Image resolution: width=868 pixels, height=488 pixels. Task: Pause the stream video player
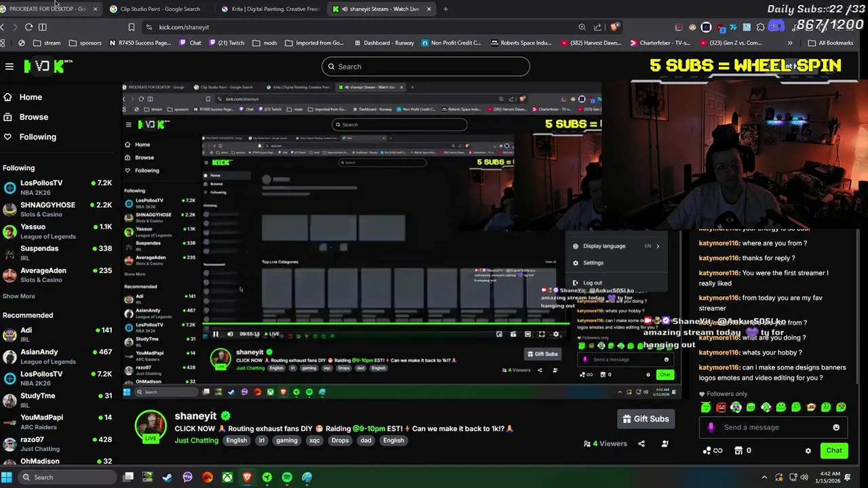click(x=216, y=334)
